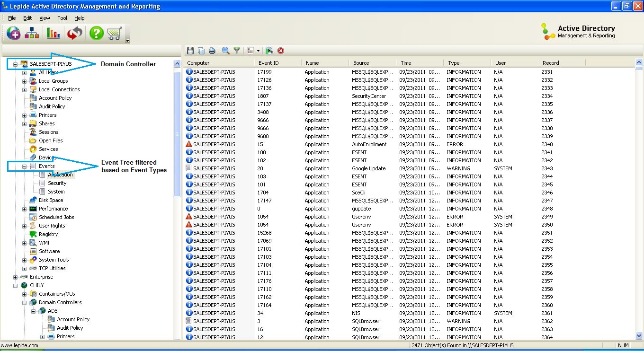Click the red stop icon
Image resolution: width=644 pixels, height=351 pixels.
[281, 51]
